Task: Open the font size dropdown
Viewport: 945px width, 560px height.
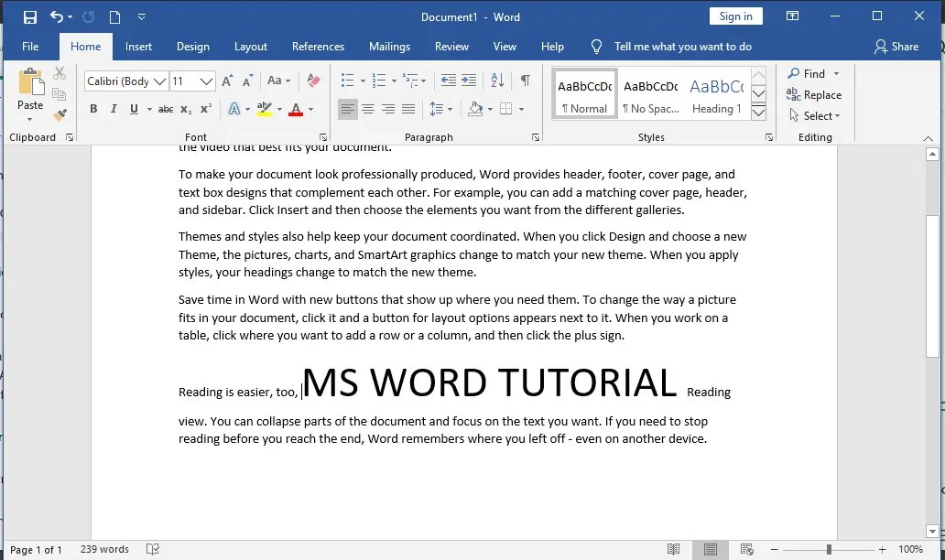Action: click(x=207, y=81)
